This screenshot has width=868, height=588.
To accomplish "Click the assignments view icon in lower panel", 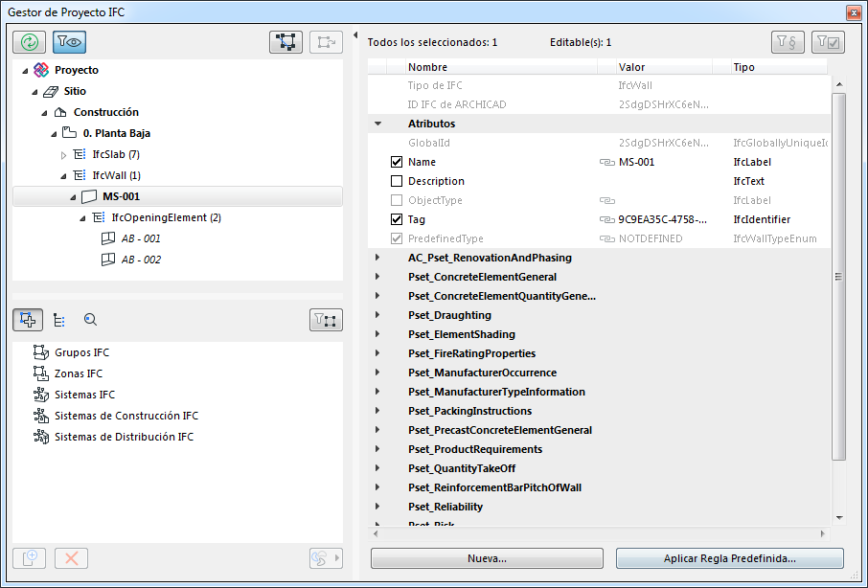I will point(29,320).
